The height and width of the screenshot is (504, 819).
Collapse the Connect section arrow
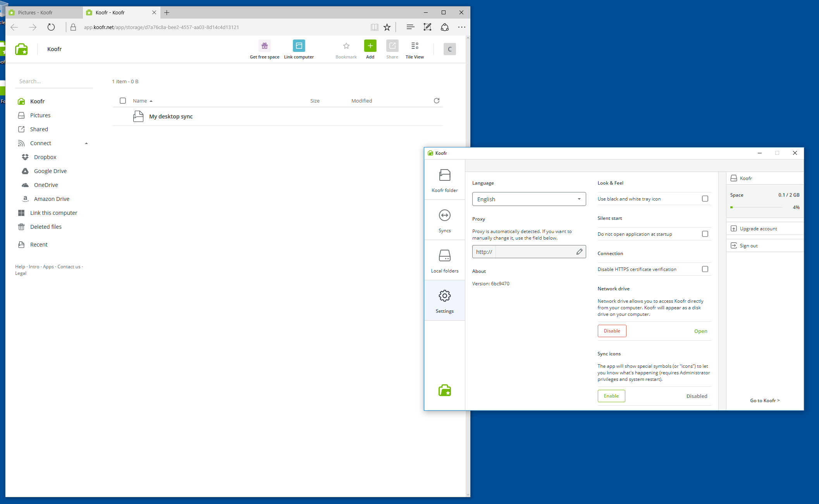[86, 143]
